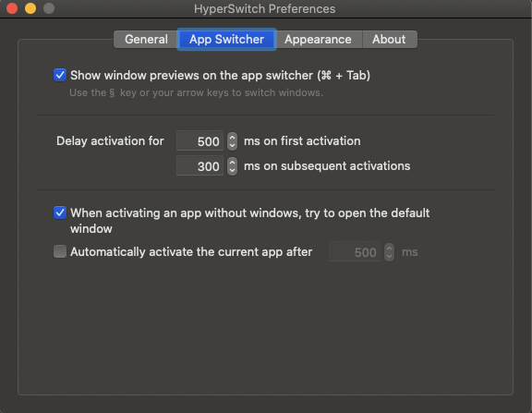The width and height of the screenshot is (532, 413).
Task: Uncheck open default window when activating option
Action: [x=60, y=213]
